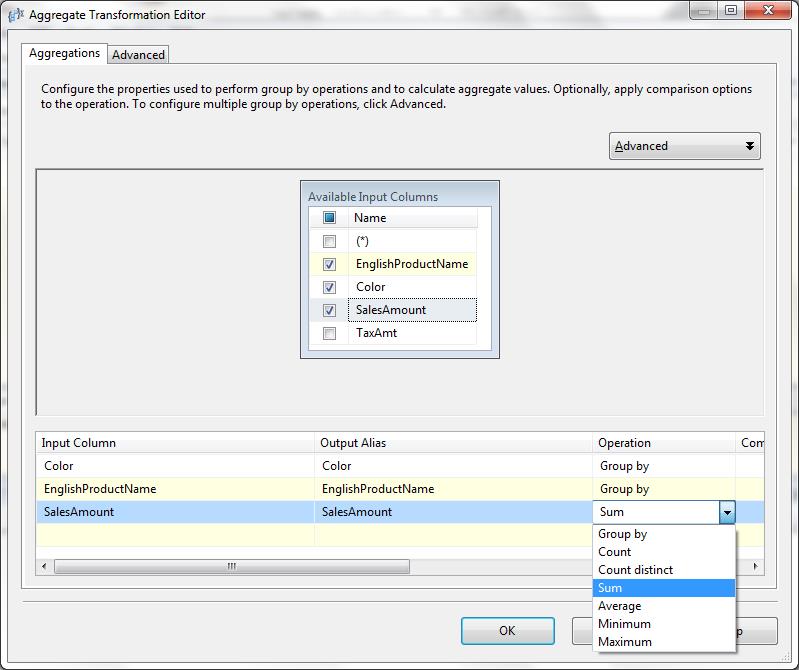Uncheck the SalesAmount column checkbox
Screen dimensions: 799x670
coord(329,311)
